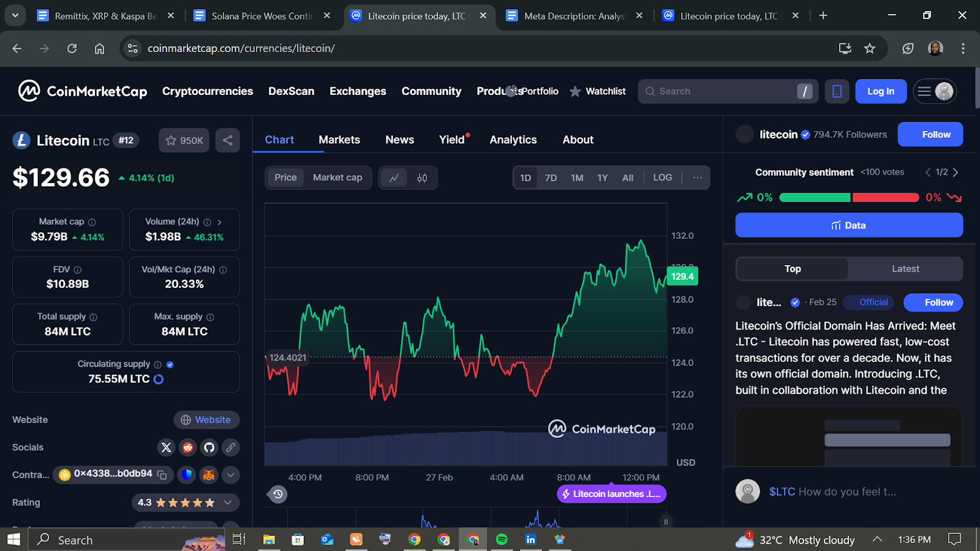
Task: Add Litecoin to watchlist via 950K star
Action: pyautogui.click(x=184, y=140)
